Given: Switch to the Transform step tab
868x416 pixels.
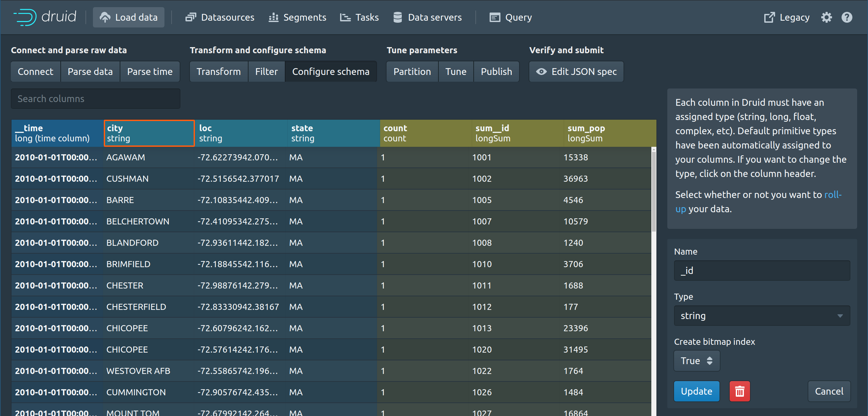Looking at the screenshot, I should [x=219, y=72].
